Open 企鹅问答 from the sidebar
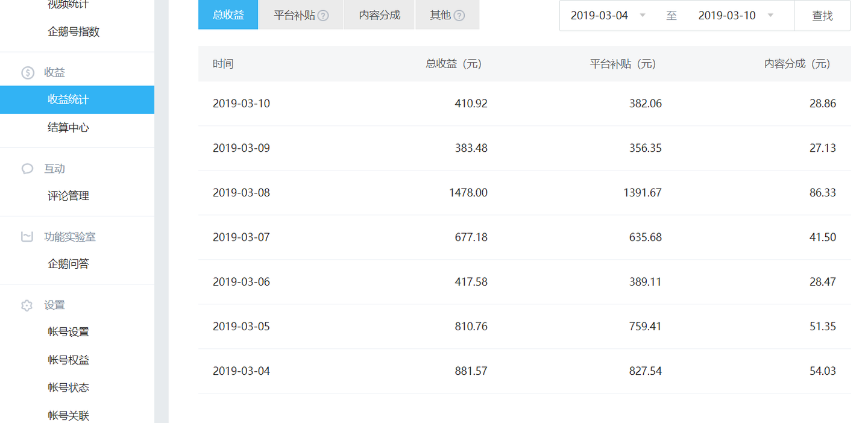868x423 pixels. pos(68,264)
